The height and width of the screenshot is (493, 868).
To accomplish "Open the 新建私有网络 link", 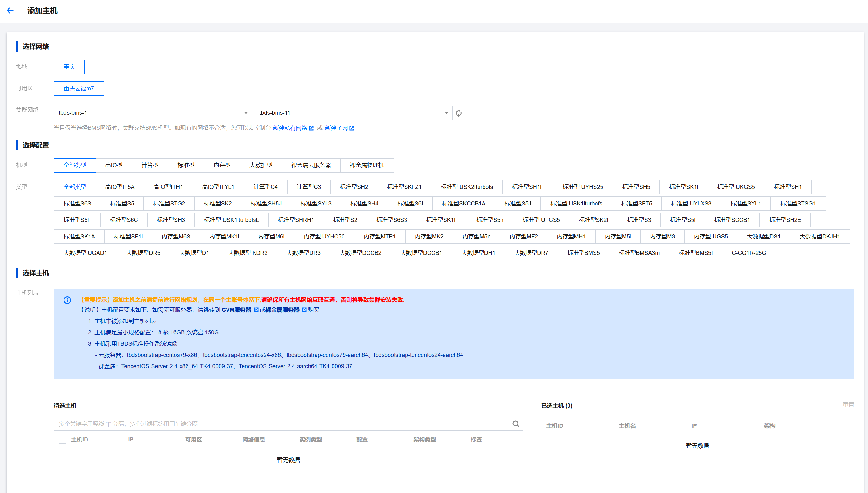I will click(x=290, y=128).
